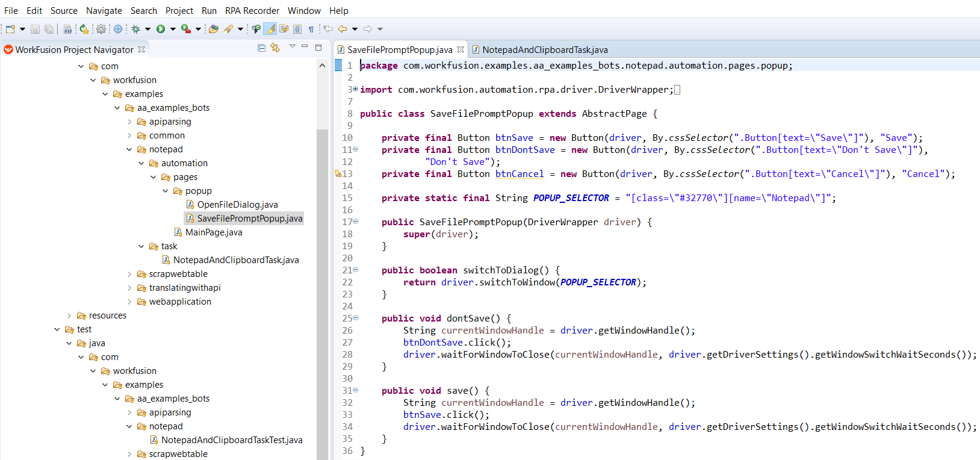Screen dimensions: 980x460
Task: Expand the webapplication package
Action: [129, 302]
